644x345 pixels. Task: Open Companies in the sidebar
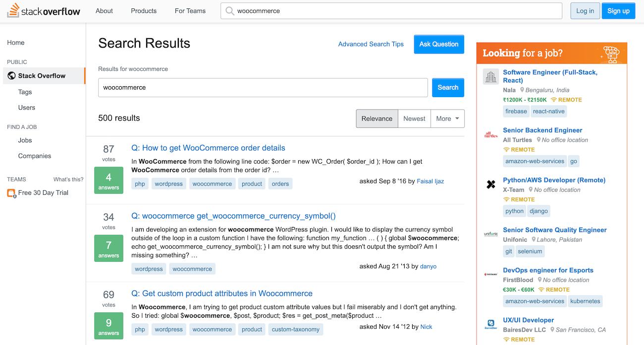(35, 156)
